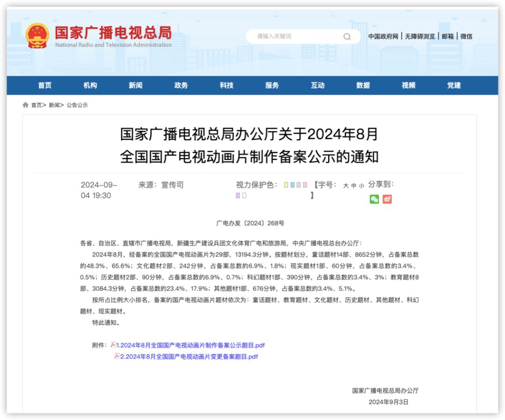Go to the 党建 tab

454,85
